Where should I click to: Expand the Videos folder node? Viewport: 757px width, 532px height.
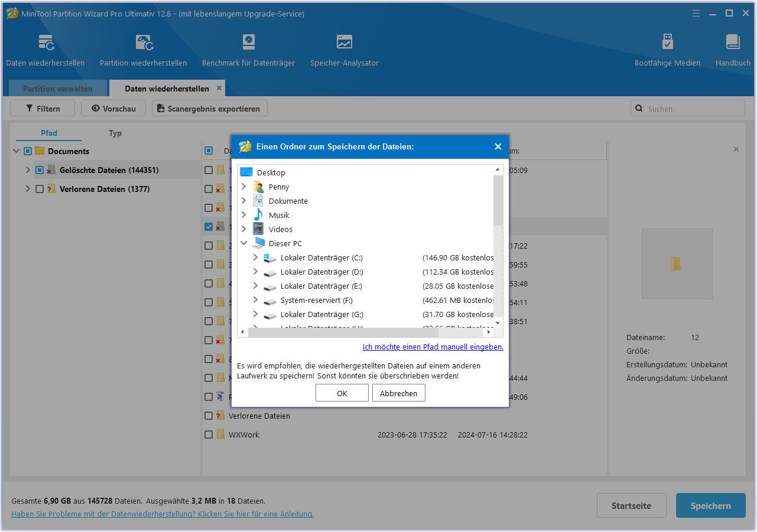[x=243, y=229]
